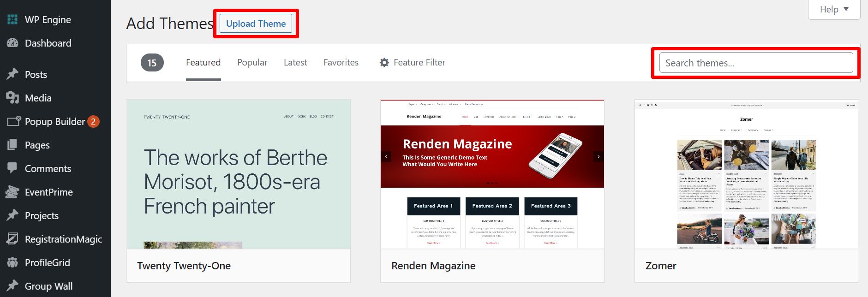Click the Media library icon
Viewport: 868px width, 297px height.
12,97
